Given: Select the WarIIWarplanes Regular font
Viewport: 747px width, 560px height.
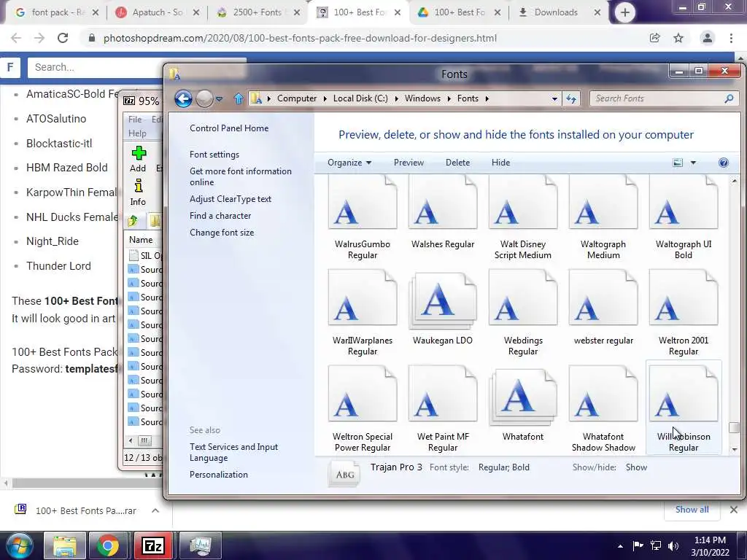Looking at the screenshot, I should pyautogui.click(x=363, y=313).
